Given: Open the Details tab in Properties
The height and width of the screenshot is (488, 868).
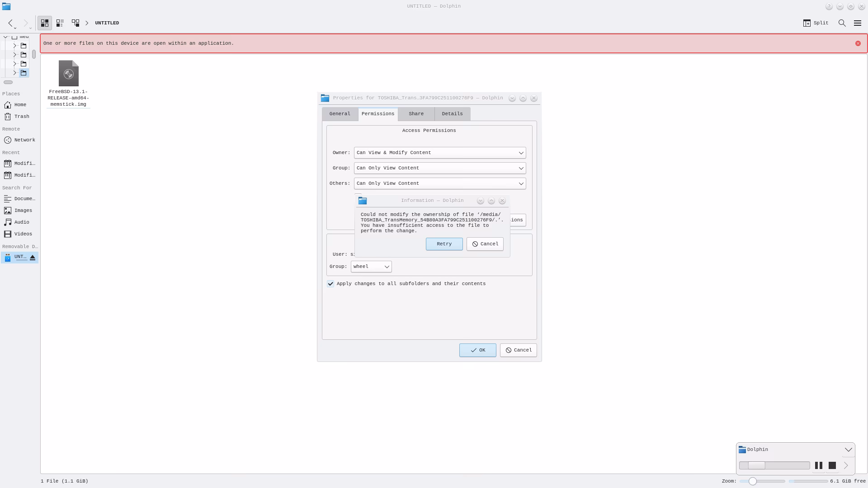Looking at the screenshot, I should (452, 114).
